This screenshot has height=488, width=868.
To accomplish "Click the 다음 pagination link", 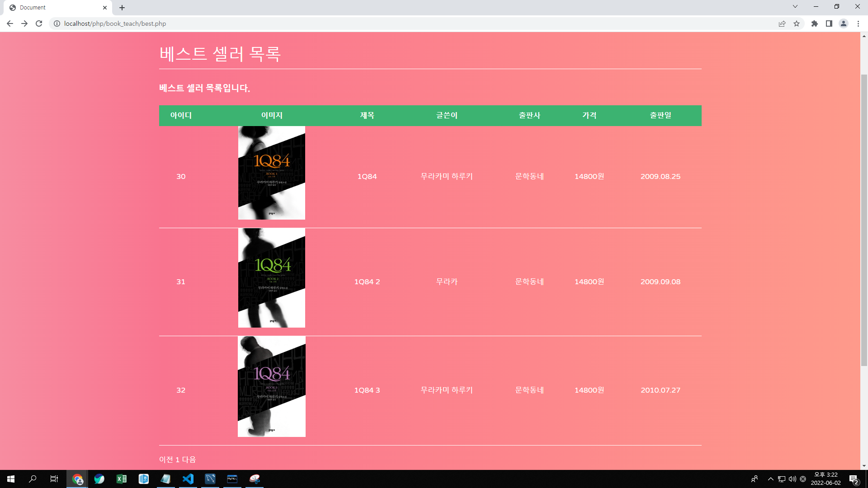I will coord(189,460).
